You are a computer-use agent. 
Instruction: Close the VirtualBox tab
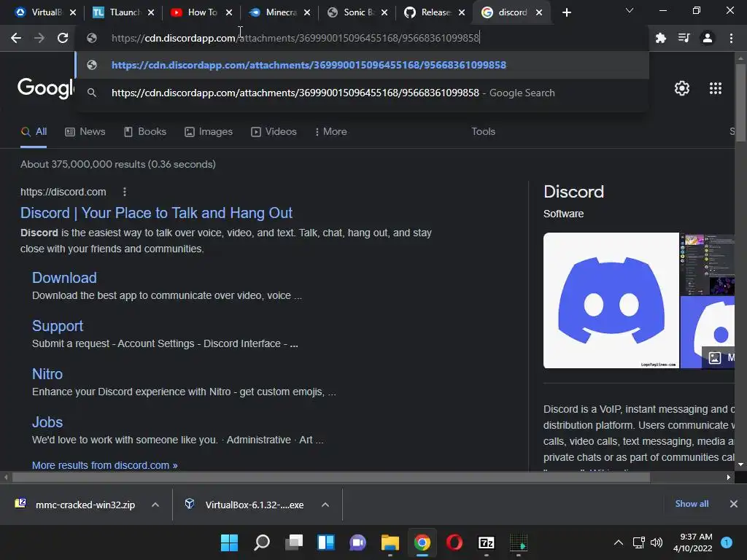coord(73,12)
